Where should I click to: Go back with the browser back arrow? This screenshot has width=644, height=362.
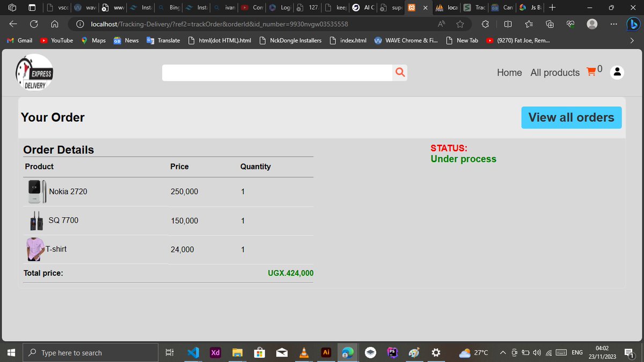tap(13, 24)
